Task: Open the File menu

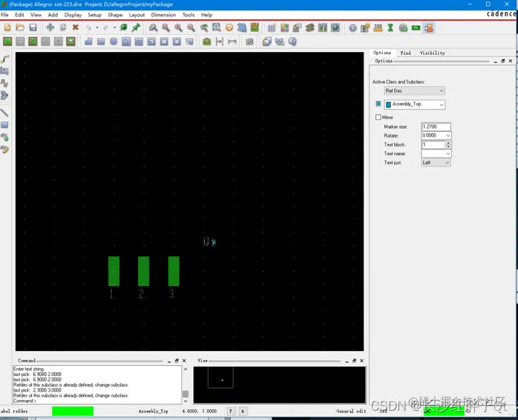Action: pyautogui.click(x=4, y=15)
